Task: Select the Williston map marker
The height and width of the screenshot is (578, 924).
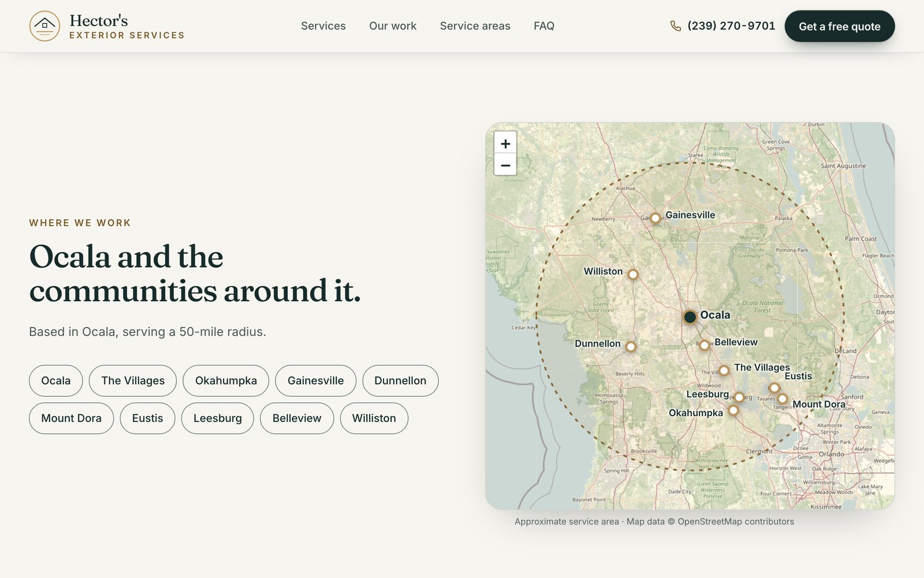Action: click(x=633, y=275)
